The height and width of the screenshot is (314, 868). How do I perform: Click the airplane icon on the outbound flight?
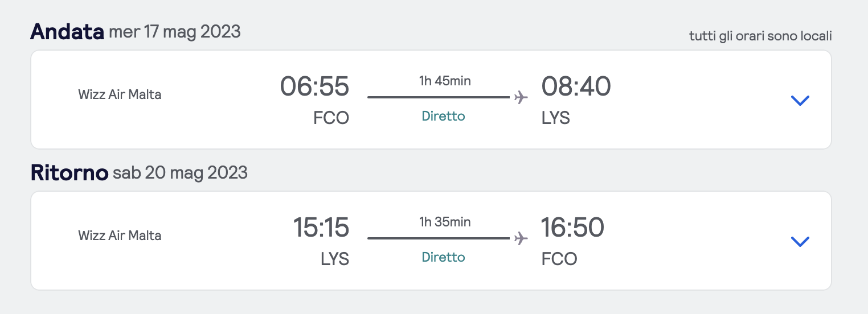[521, 97]
